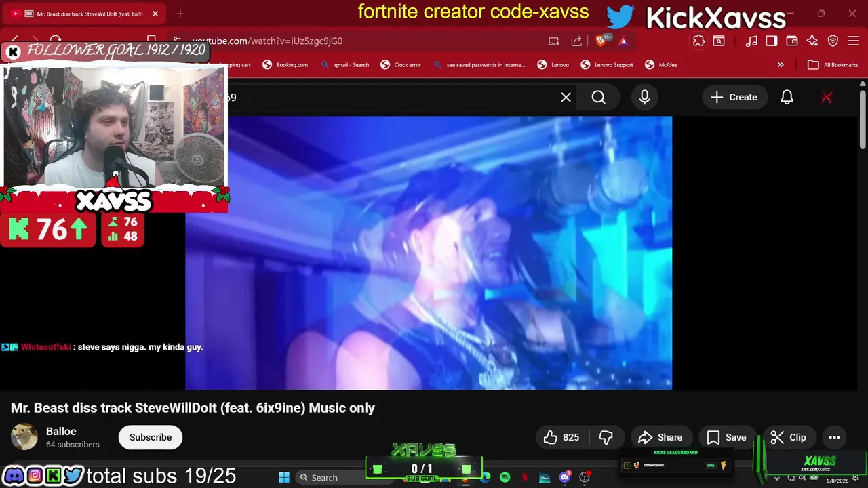Open the OBS Studio taskbar icon
Viewport: 868px width, 488px height.
point(585,477)
